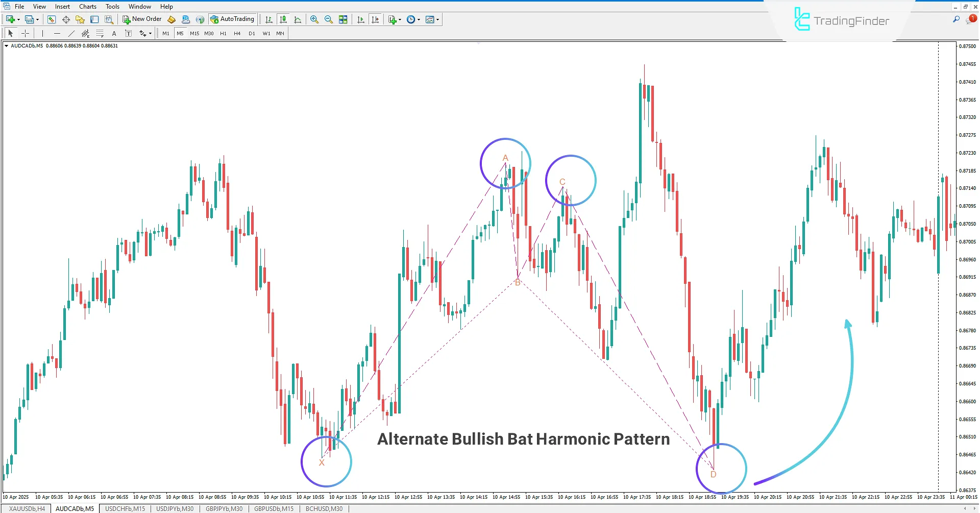
Task: Open the arrow objects dropdown
Action: [149, 33]
